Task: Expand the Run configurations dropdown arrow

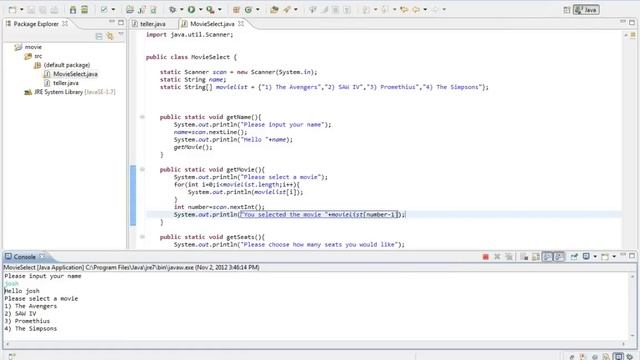Action: coord(200,9)
